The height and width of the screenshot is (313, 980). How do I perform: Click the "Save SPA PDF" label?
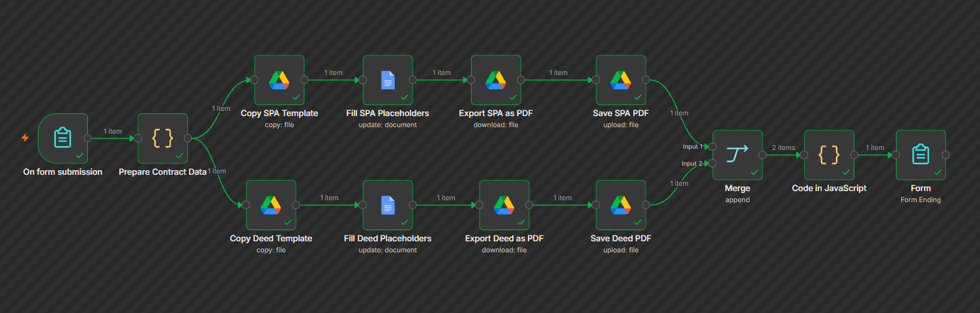click(x=621, y=113)
